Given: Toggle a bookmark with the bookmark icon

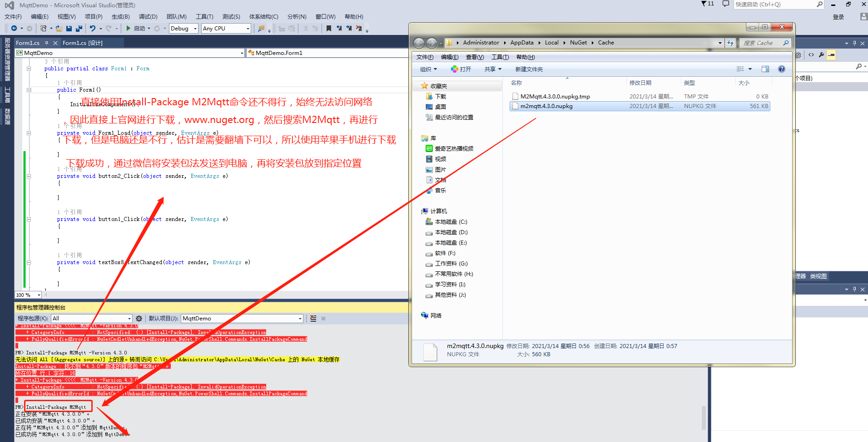Looking at the screenshot, I should (x=329, y=29).
